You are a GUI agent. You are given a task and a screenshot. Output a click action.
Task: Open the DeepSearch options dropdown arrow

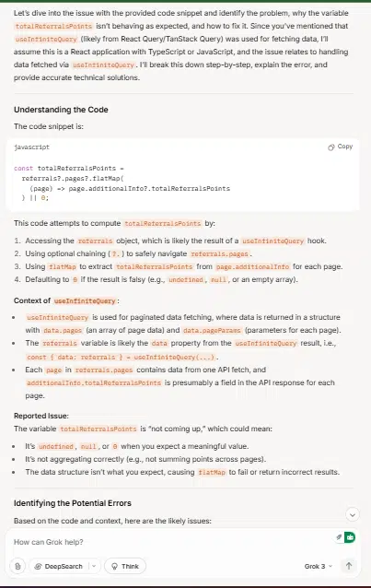[x=94, y=566]
